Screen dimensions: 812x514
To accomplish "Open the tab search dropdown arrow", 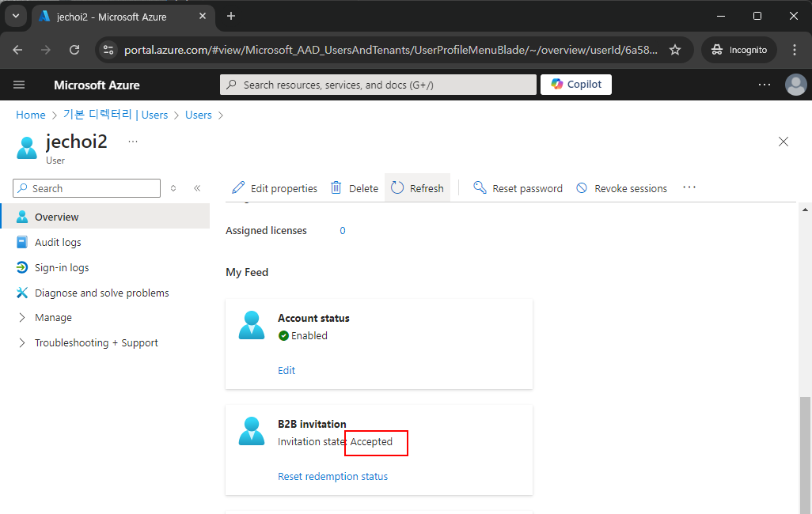I will [x=16, y=16].
